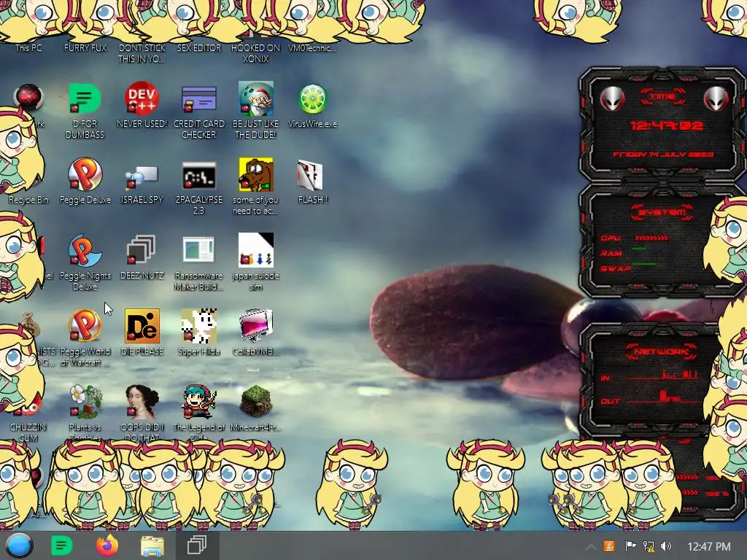Click the left alien head on Time widget
Image resolution: width=747 pixels, height=560 pixels.
coord(612,98)
